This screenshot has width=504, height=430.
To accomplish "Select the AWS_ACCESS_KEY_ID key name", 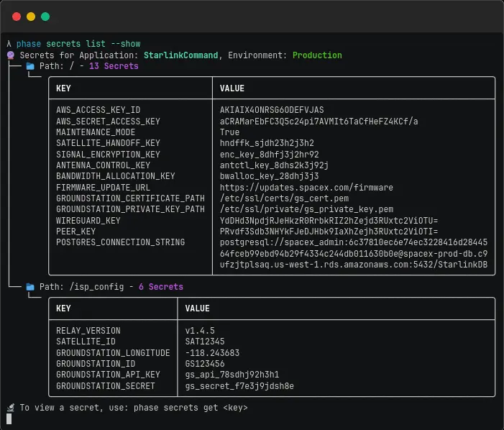I will 98,110.
